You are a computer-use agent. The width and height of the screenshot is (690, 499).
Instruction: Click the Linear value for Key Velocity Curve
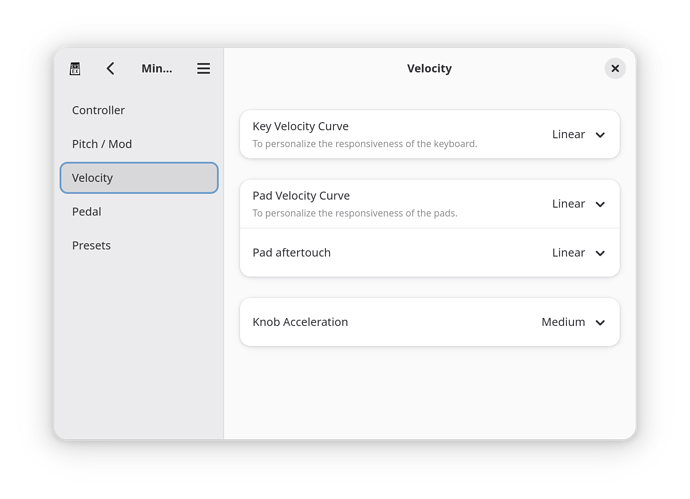coord(568,134)
